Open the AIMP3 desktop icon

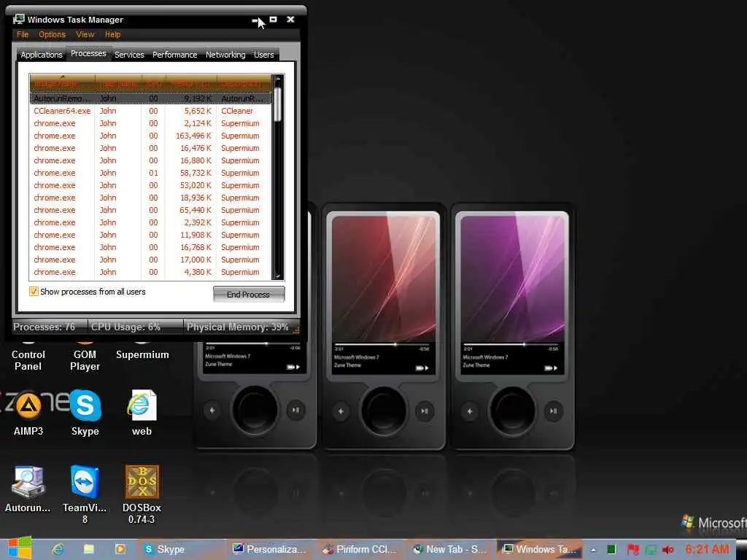point(28,413)
